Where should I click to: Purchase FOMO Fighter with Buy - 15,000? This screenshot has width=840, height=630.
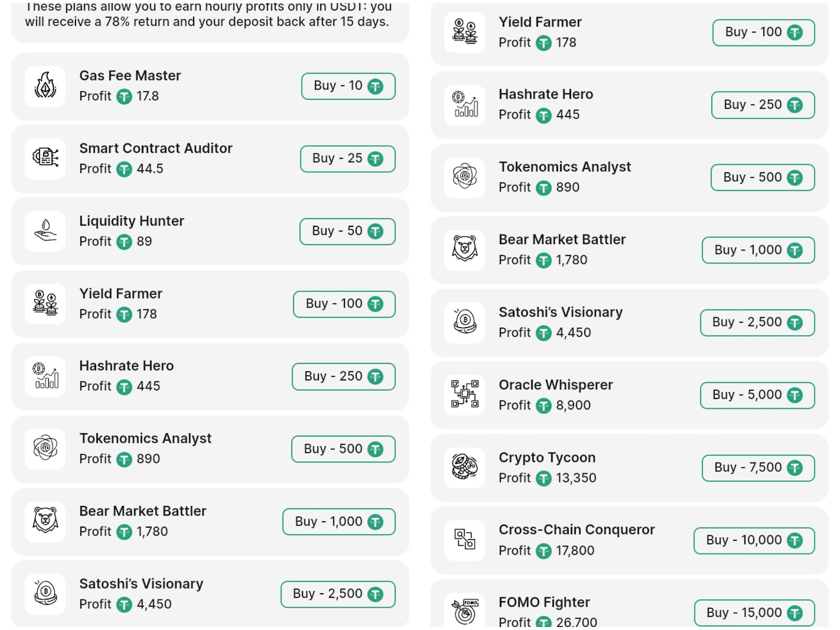[754, 613]
